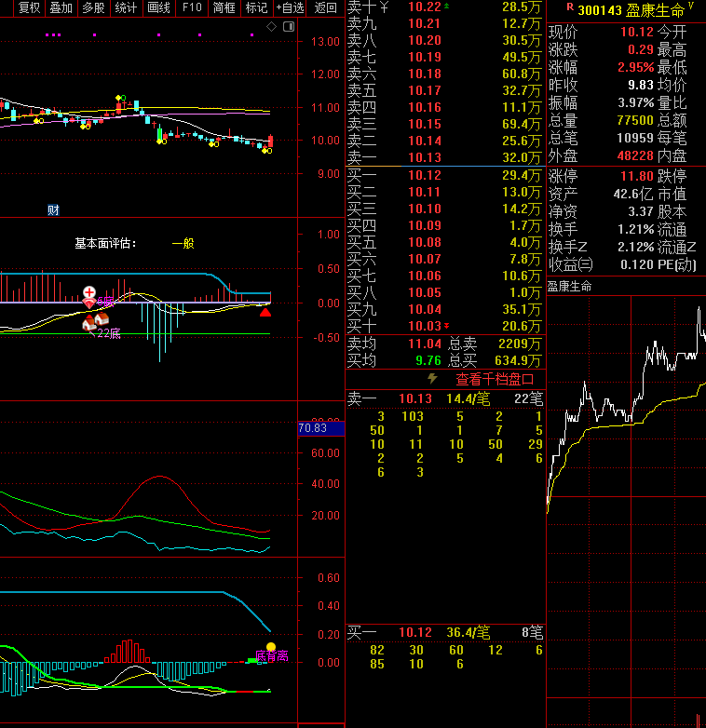Click the yellow dot above 底背离

click(x=271, y=647)
